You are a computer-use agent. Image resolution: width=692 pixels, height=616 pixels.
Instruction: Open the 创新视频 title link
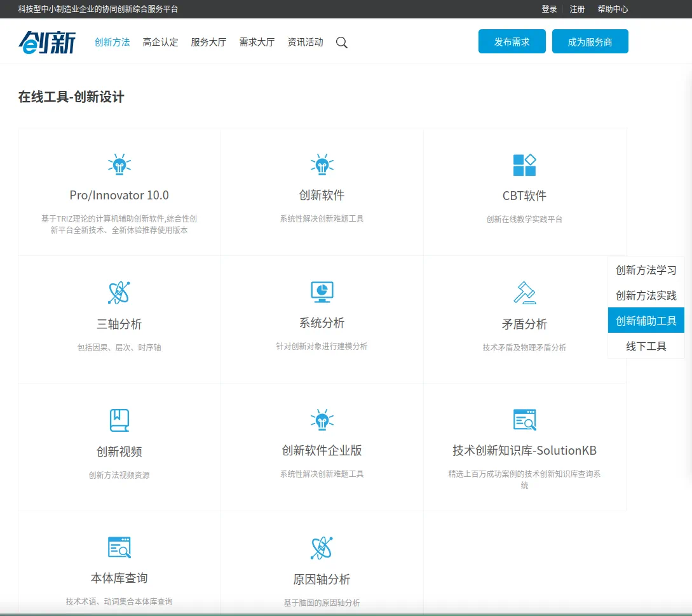[119, 452]
